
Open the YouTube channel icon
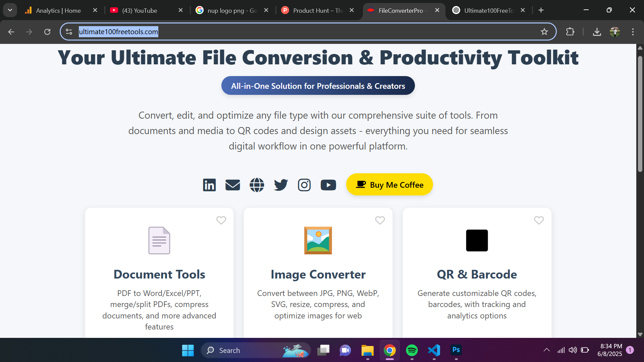coord(328,185)
